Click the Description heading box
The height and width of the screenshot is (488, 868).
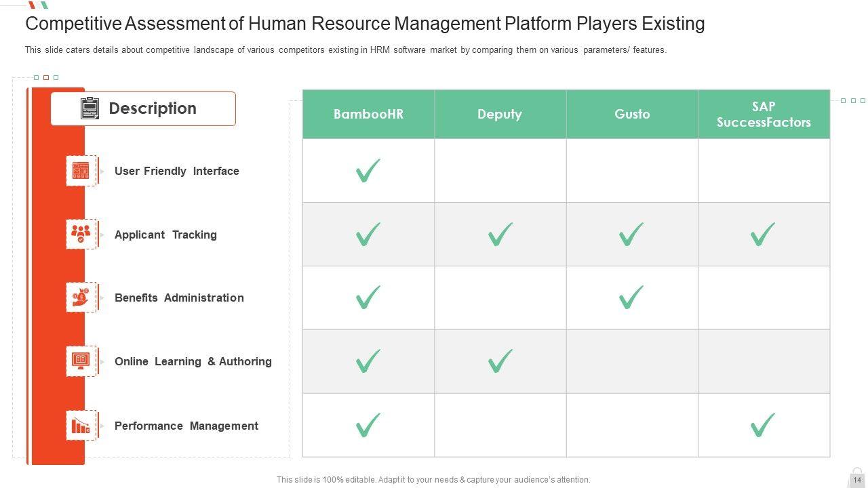[x=153, y=108]
